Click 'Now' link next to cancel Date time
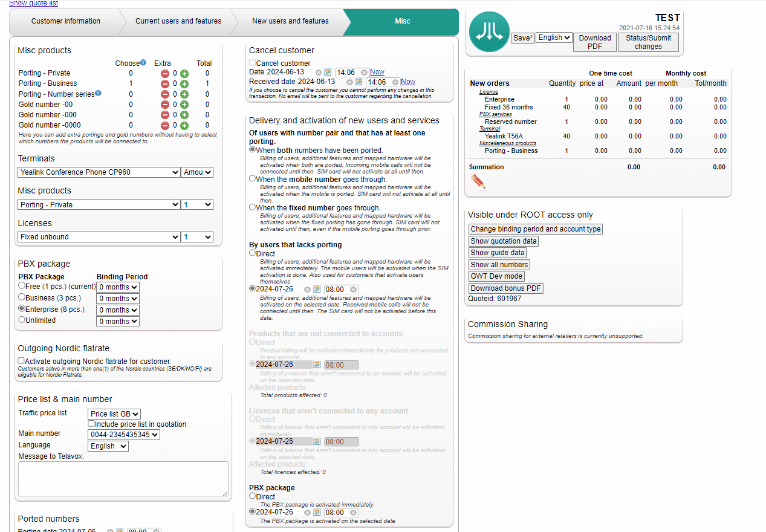Screen dimensions: 766x532 377,72
